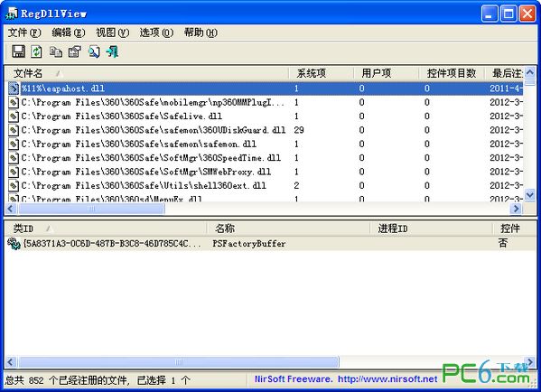The image size is (541, 392).
Task: Click the Find toolbar icon
Action: coord(94,51)
